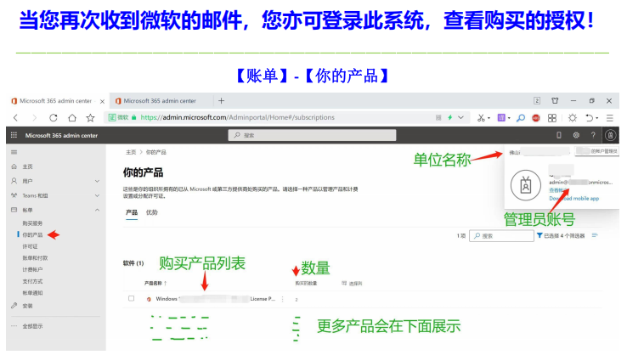Click 购买的数量 column header

(306, 284)
